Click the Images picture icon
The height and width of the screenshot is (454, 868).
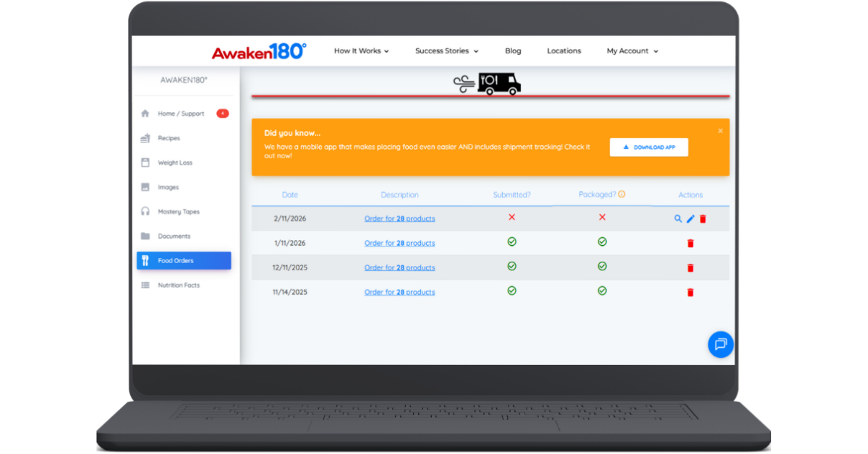pos(145,187)
